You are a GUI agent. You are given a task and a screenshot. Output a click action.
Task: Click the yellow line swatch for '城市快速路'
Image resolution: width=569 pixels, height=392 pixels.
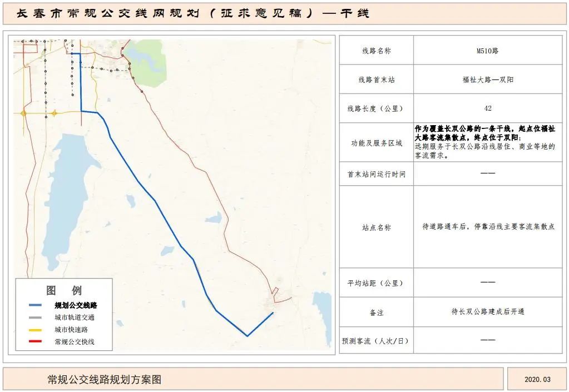[35, 330]
